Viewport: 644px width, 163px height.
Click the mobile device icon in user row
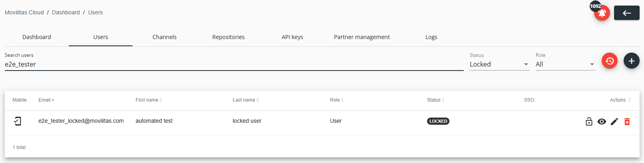pyautogui.click(x=18, y=121)
